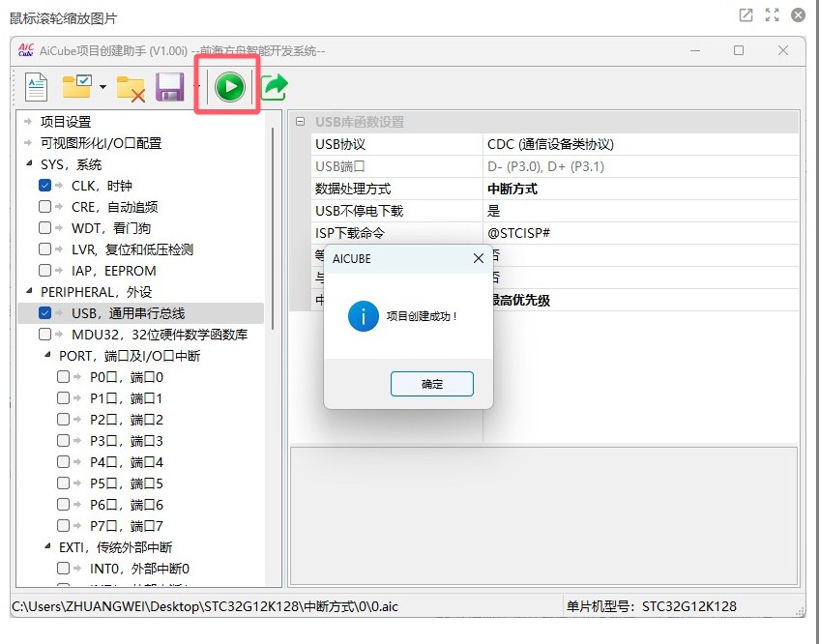Select INT0，外部中断0 tree label
This screenshot has height=644, width=819.
[139, 569]
